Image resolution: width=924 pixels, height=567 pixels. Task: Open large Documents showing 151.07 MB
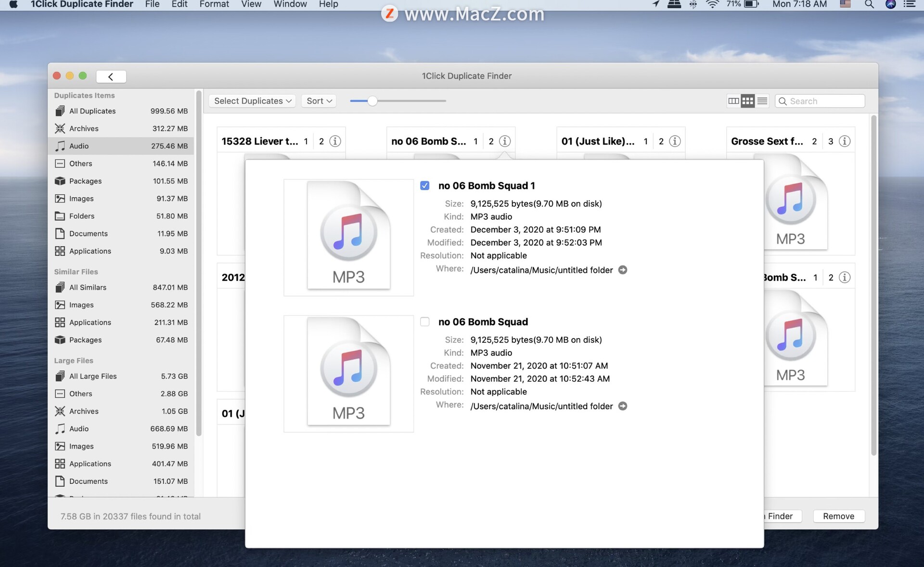coord(121,481)
